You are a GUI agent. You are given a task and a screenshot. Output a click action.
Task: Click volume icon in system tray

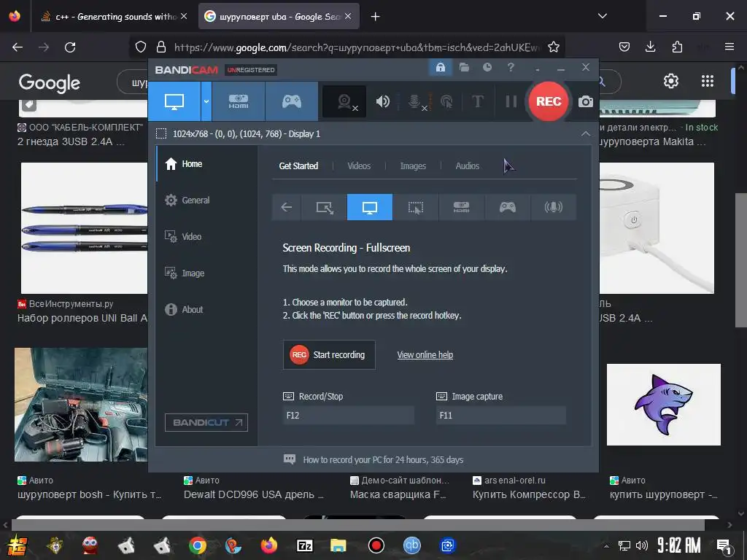point(642,545)
